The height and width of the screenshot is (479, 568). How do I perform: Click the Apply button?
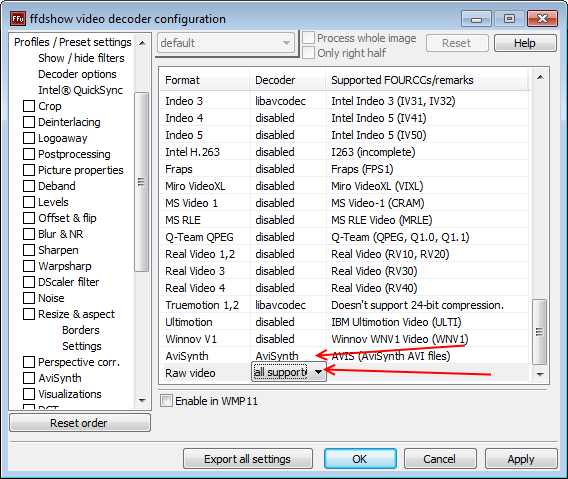pos(521,459)
